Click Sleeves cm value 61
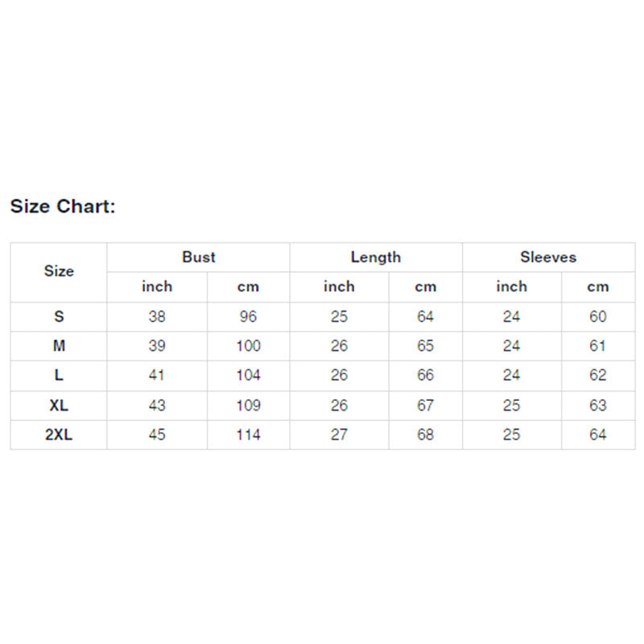 597,346
